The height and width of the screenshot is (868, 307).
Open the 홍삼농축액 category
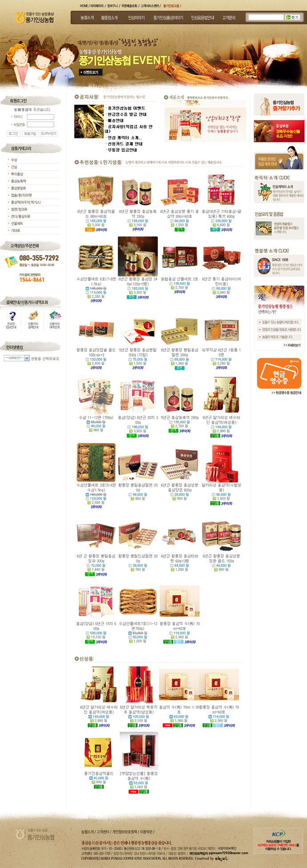point(19,181)
